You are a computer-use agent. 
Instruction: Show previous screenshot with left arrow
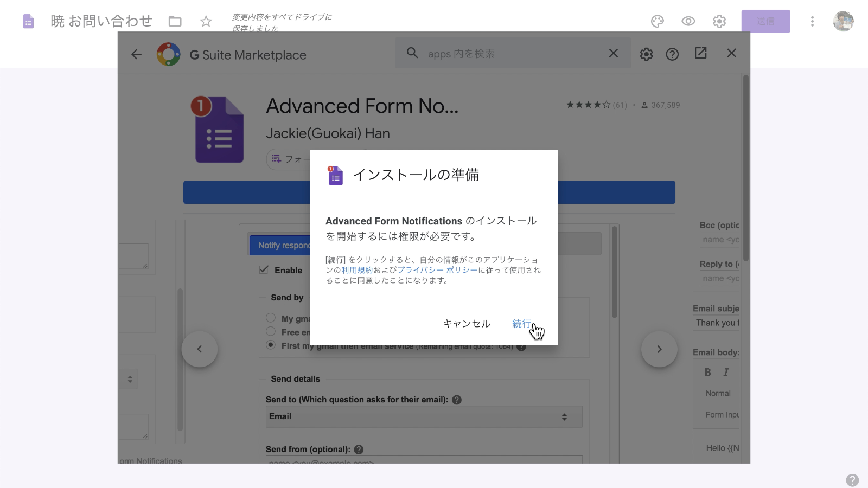(200, 349)
